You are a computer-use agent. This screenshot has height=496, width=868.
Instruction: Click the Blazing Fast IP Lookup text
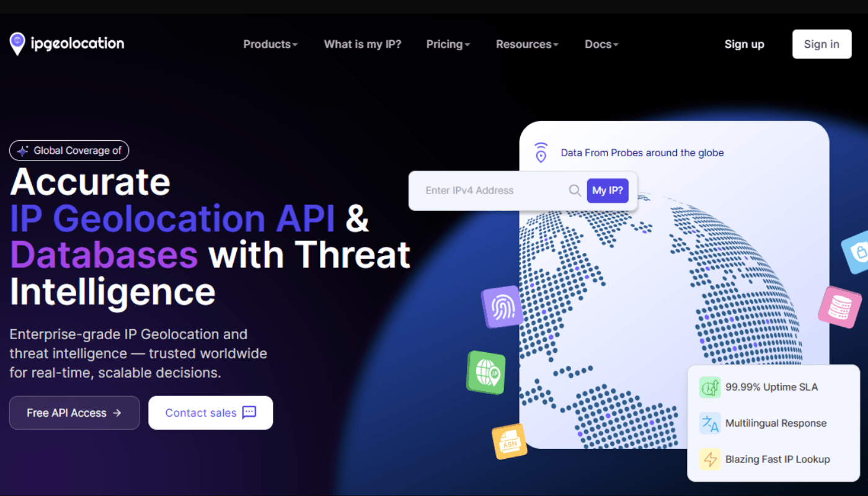777,459
